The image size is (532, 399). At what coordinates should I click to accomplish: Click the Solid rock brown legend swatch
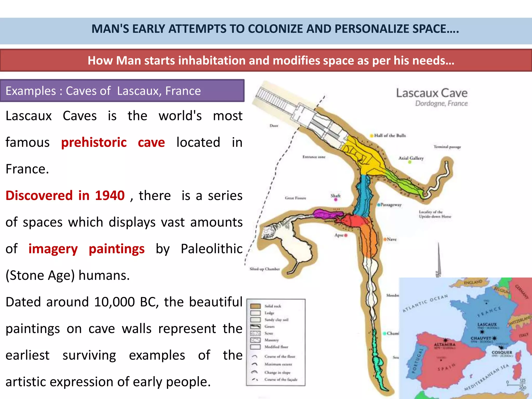[x=255, y=306]
